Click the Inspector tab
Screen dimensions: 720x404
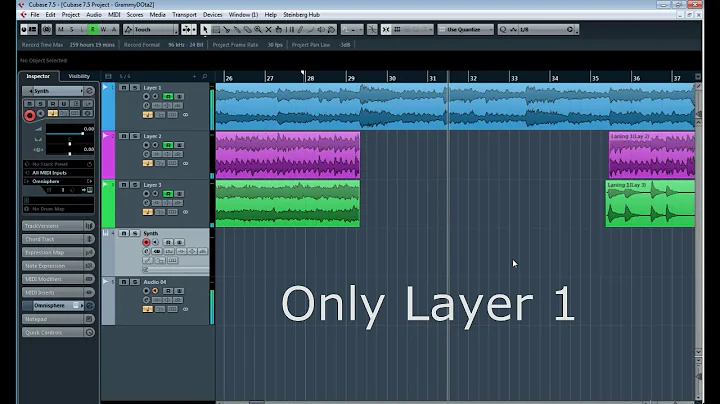point(38,76)
